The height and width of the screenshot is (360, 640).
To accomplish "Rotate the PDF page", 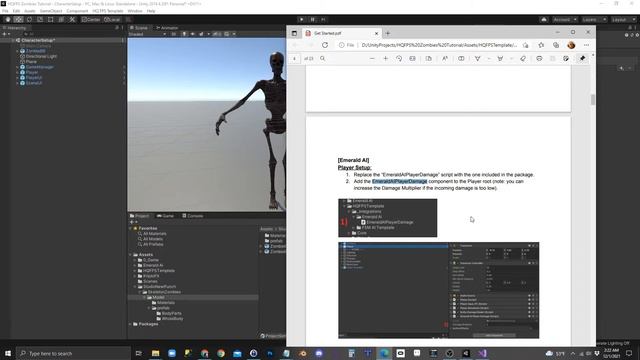I will click(x=399, y=58).
